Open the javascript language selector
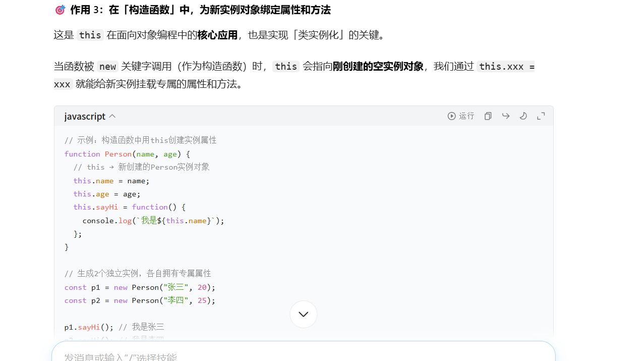The image size is (644, 361). coord(85,116)
